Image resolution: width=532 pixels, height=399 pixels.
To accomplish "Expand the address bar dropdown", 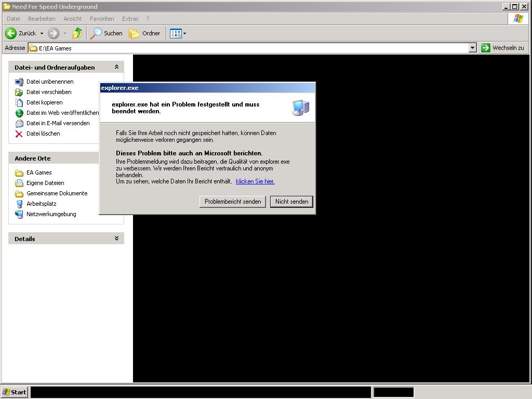I will pos(473,48).
